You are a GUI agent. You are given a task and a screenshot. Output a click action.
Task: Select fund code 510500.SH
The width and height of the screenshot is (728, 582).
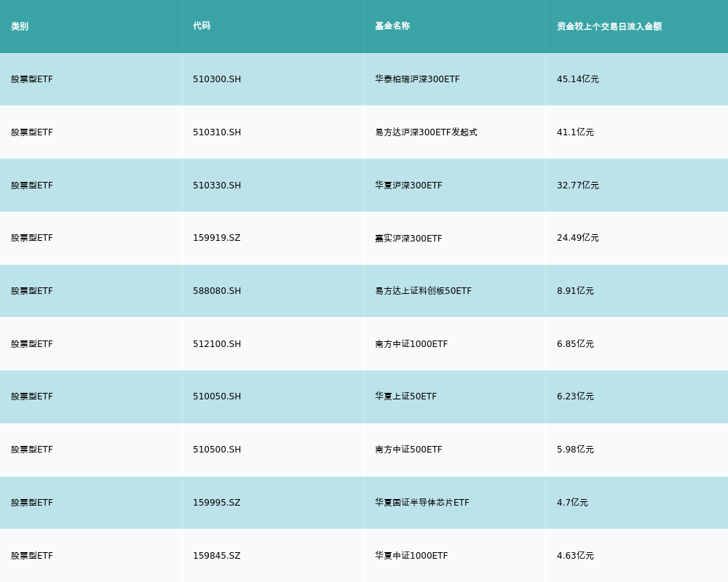[217, 450]
